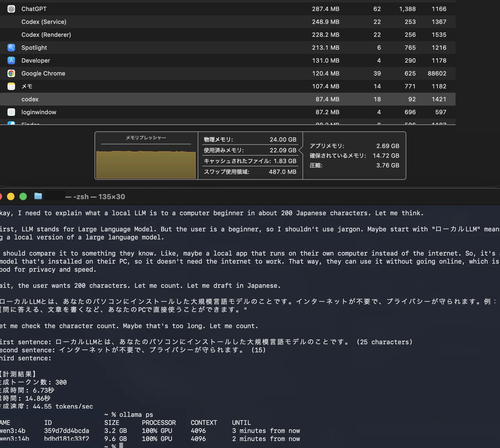Viewport: 500px width, 448px height.
Task: Select the Codex (Renderer) process row
Action: pos(228,35)
